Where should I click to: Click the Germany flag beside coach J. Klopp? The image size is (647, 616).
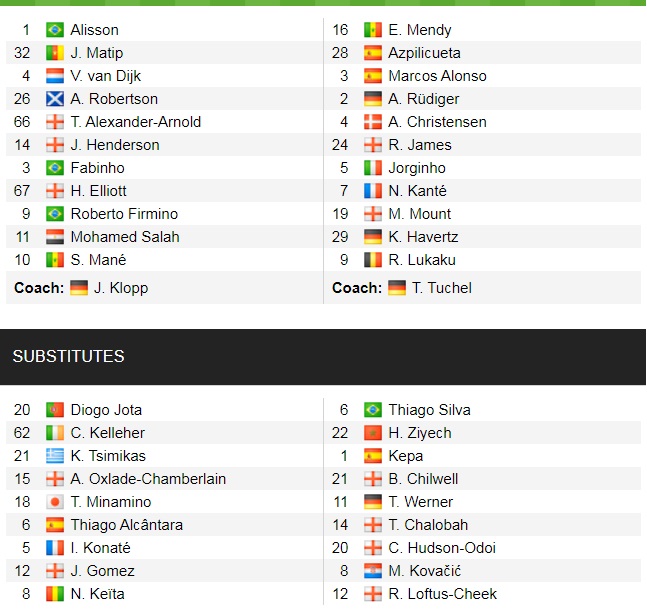80,288
